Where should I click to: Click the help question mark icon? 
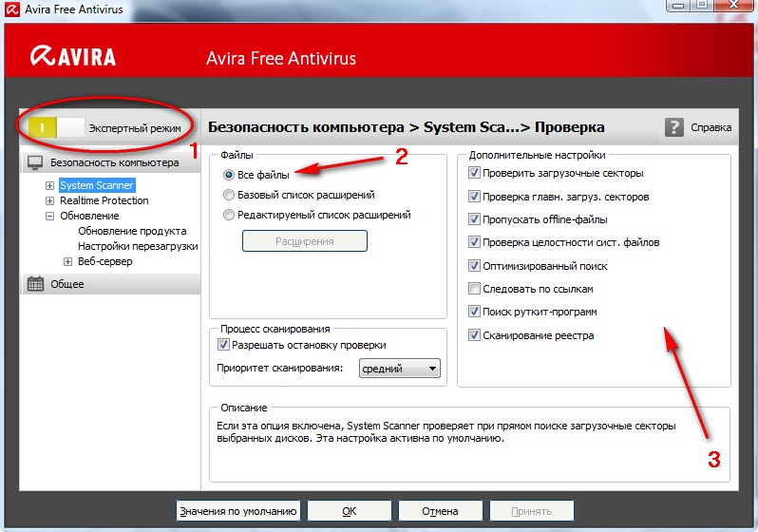coord(674,127)
